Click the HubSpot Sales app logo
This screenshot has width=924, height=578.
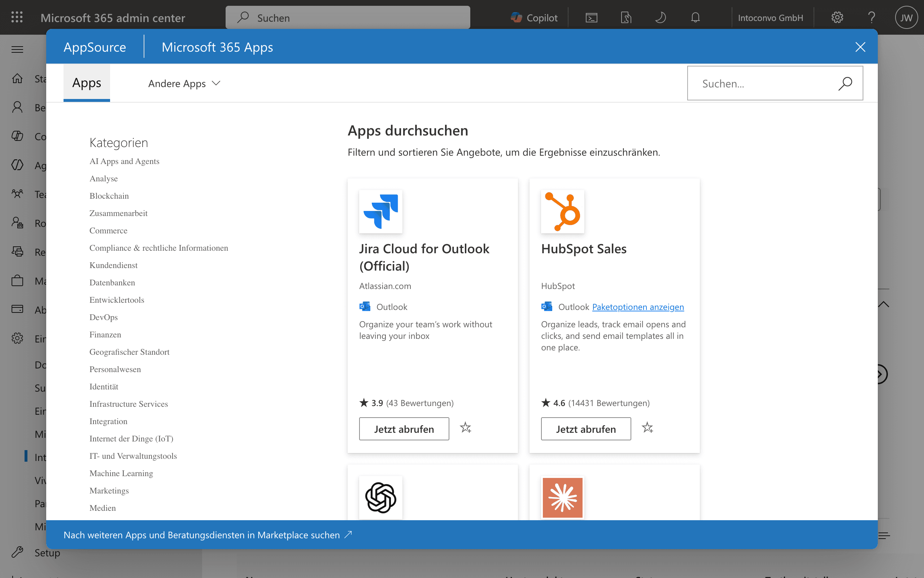(x=562, y=211)
